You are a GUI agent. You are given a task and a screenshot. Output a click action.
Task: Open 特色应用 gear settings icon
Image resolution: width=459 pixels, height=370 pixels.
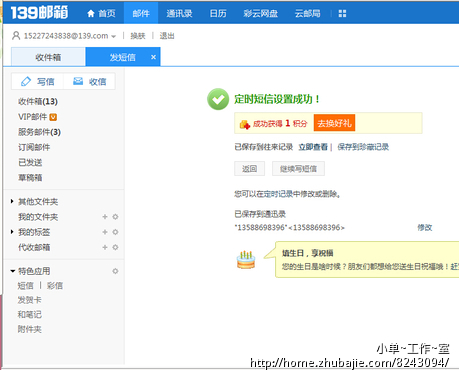(115, 271)
